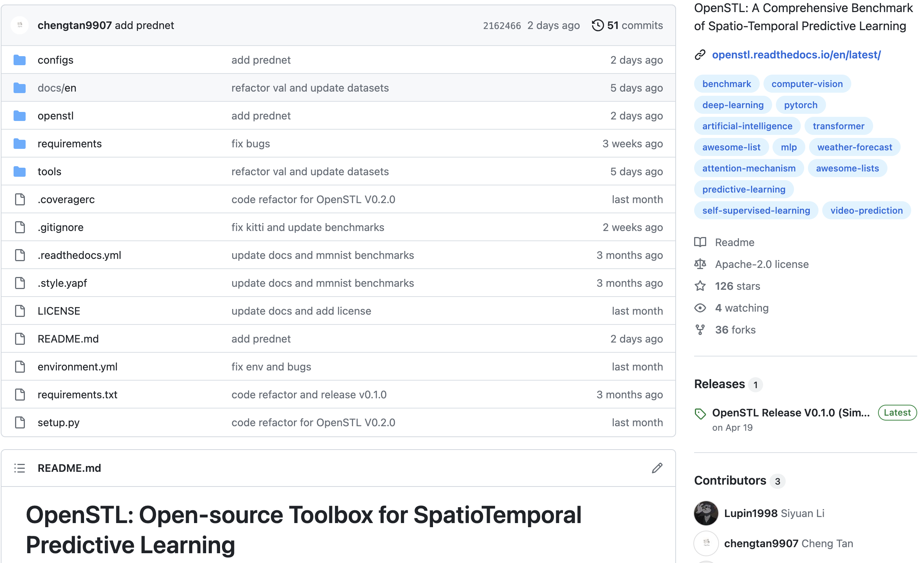Open OpenSTL Release V0.1.0 link
The height and width of the screenshot is (563, 924).
click(791, 413)
